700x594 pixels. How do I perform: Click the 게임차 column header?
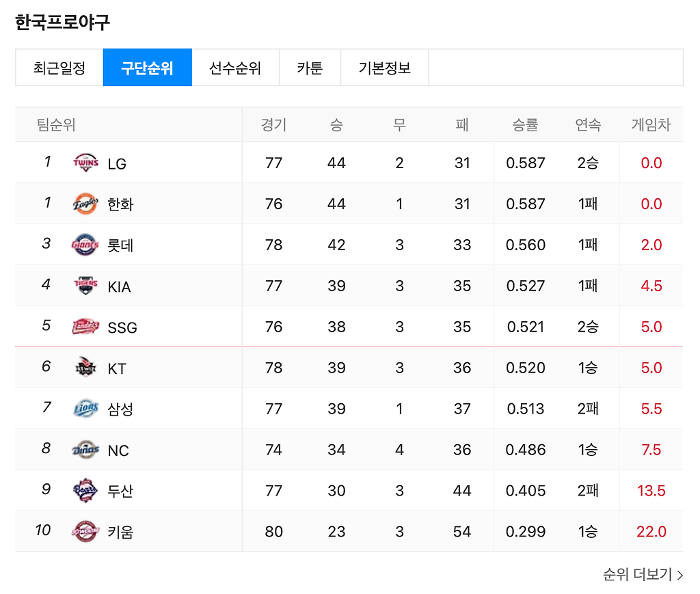click(651, 124)
